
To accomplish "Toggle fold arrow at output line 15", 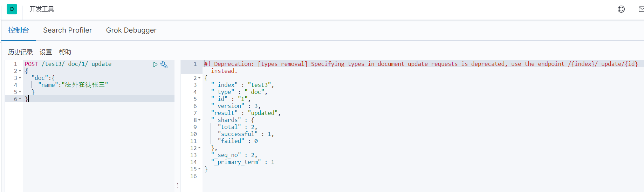I will click(x=199, y=169).
